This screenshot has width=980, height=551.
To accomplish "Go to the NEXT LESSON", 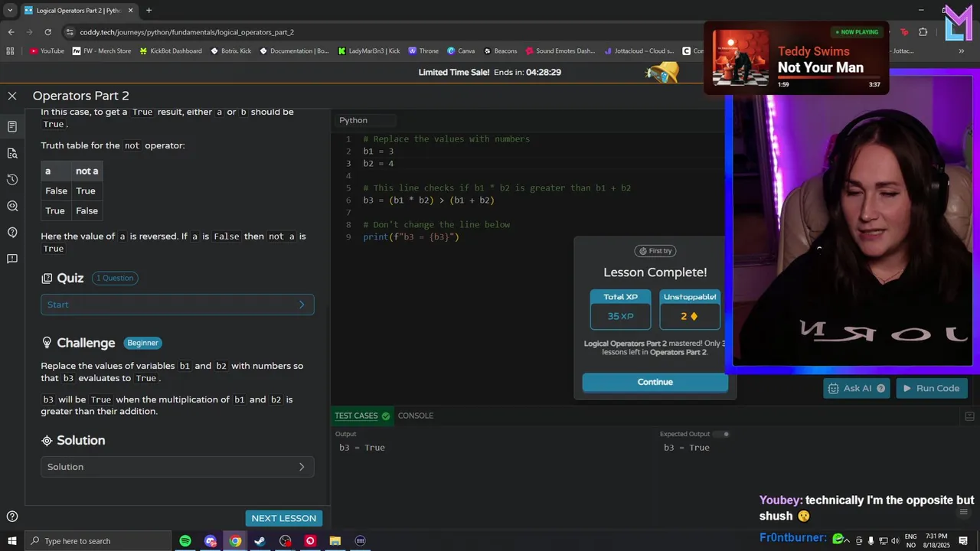I will coord(283,518).
